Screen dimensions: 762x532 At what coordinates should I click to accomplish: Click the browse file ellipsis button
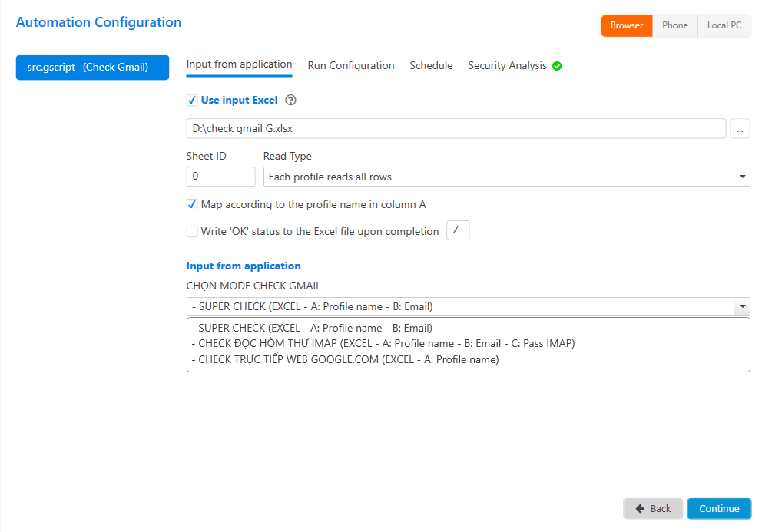point(740,129)
